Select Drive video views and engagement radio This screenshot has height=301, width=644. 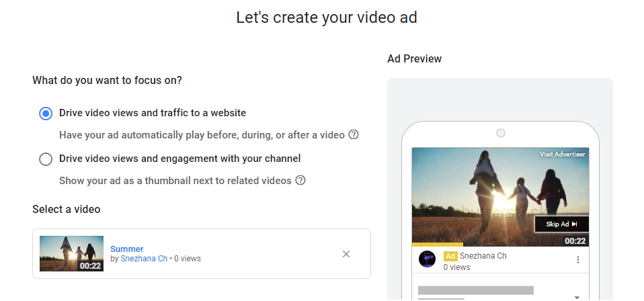click(46, 159)
